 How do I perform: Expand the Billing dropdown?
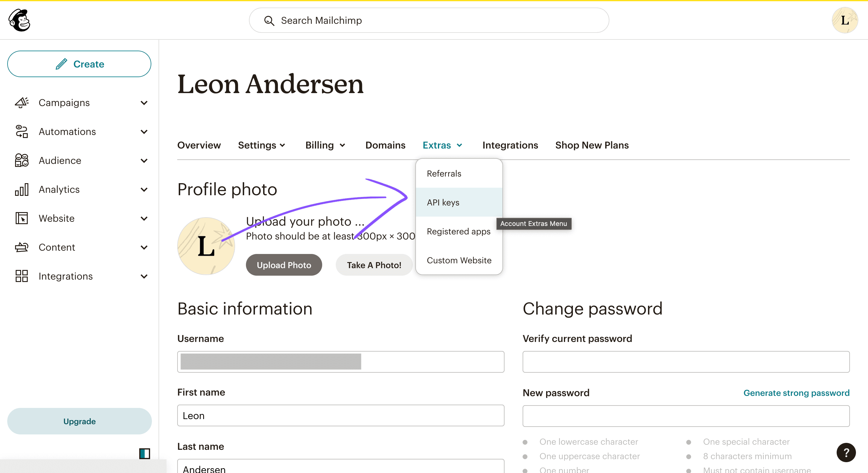325,145
